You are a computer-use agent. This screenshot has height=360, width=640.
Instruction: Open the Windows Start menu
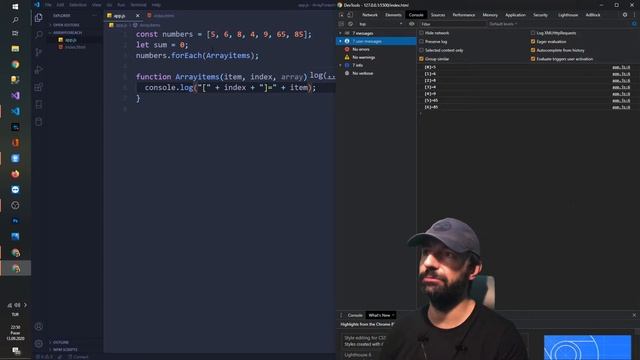[15, 7]
